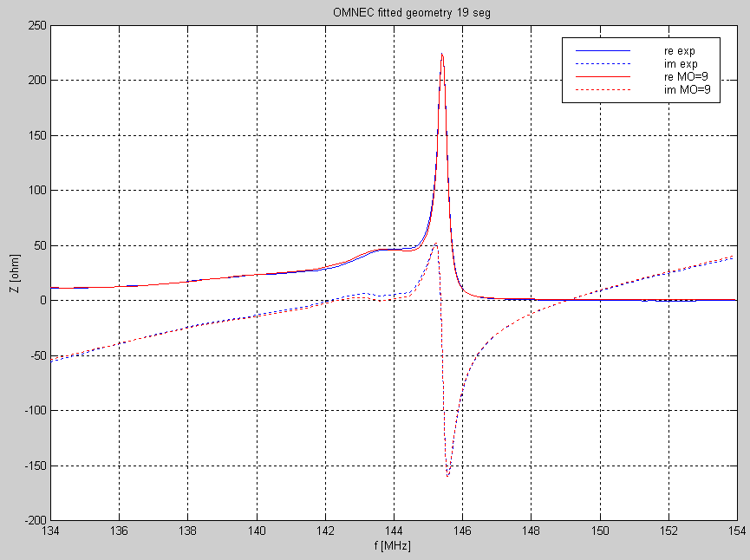Click the x-axis tick label 144
750x560 pixels.
(x=395, y=531)
